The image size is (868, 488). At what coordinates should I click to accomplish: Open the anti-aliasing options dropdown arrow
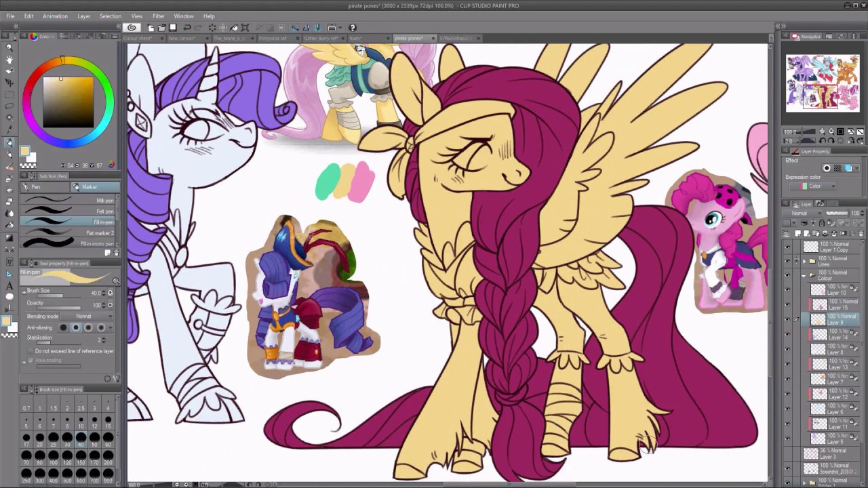(112, 328)
